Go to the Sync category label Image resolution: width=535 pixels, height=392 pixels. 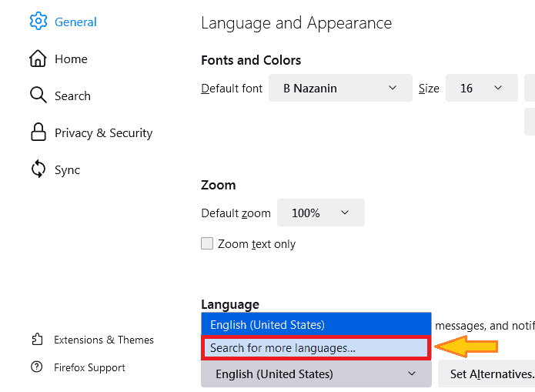click(67, 169)
